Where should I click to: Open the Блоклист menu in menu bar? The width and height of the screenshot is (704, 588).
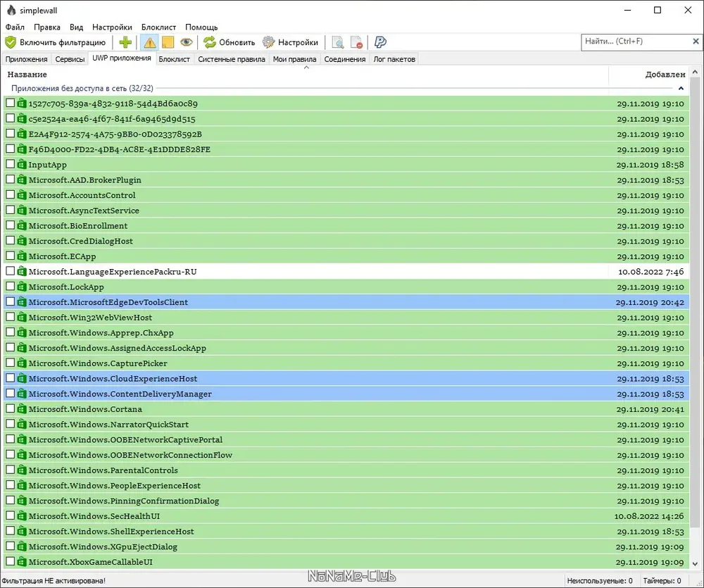158,27
